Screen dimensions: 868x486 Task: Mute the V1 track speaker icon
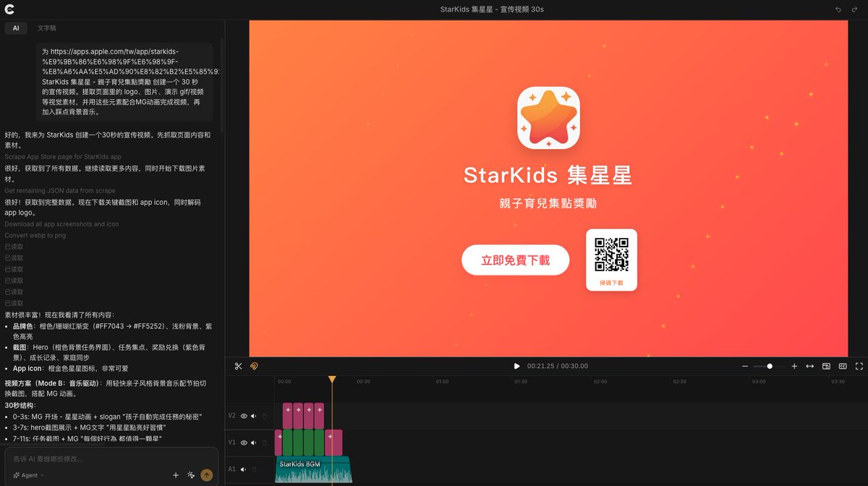click(254, 443)
